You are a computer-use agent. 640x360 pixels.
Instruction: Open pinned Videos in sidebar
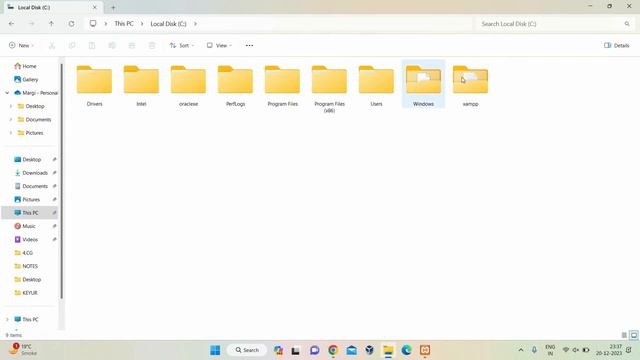point(31,240)
